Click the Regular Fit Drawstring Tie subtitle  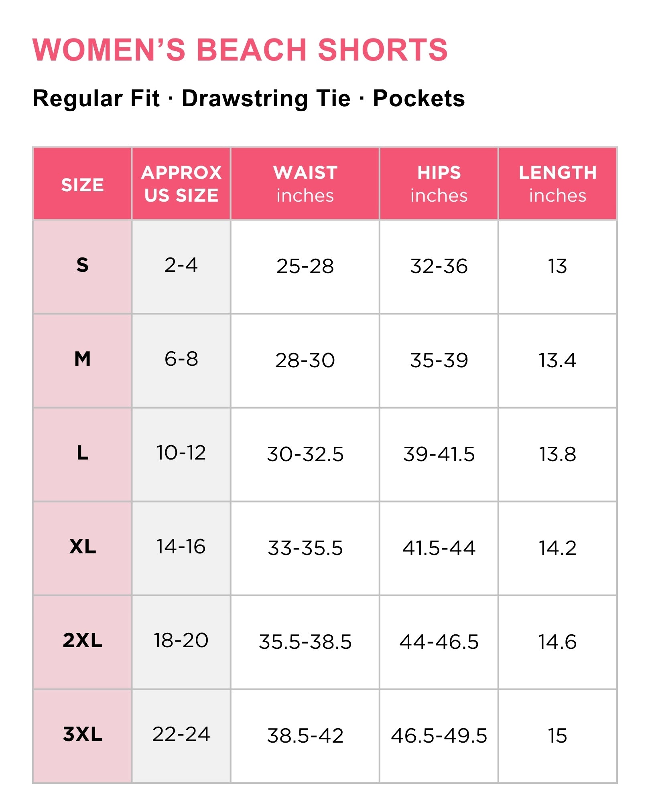click(249, 99)
